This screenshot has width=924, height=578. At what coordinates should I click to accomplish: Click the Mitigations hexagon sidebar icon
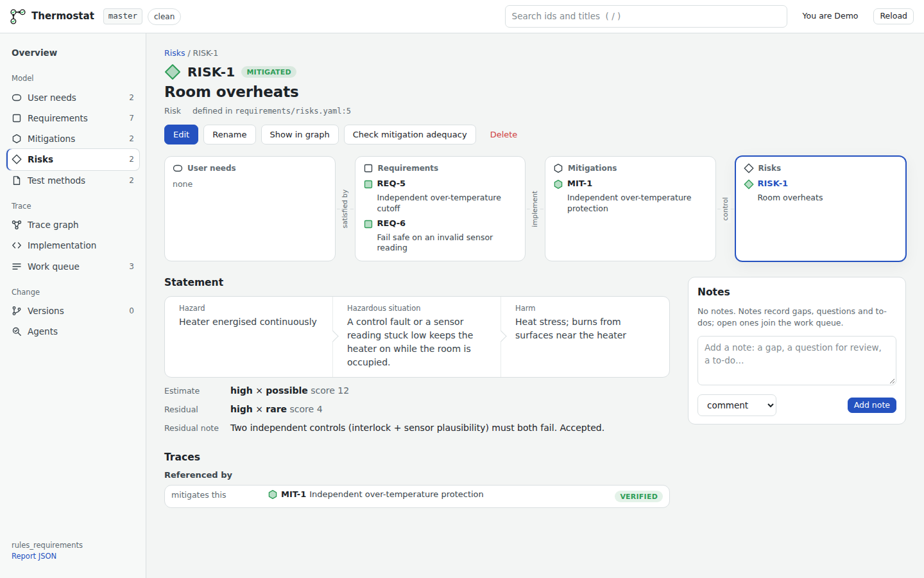tap(17, 139)
